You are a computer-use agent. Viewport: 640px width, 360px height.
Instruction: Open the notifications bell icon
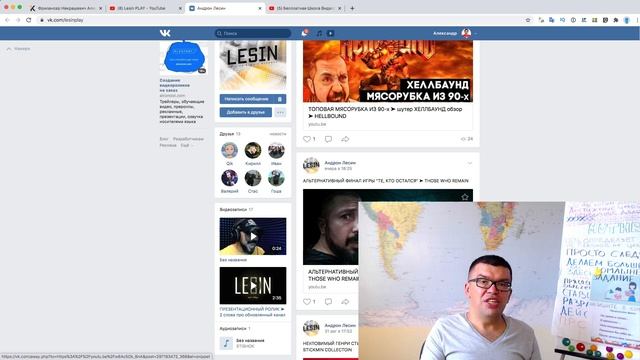(x=304, y=33)
